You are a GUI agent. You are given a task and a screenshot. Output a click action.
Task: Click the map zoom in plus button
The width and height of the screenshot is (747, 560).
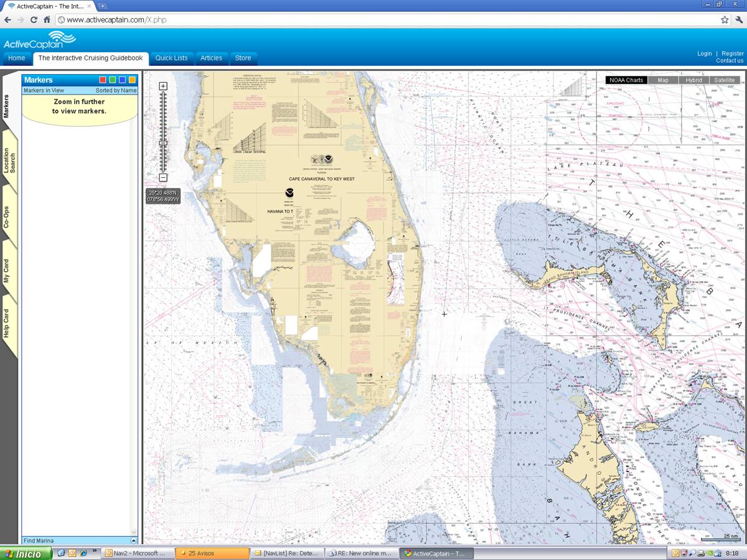pyautogui.click(x=163, y=86)
